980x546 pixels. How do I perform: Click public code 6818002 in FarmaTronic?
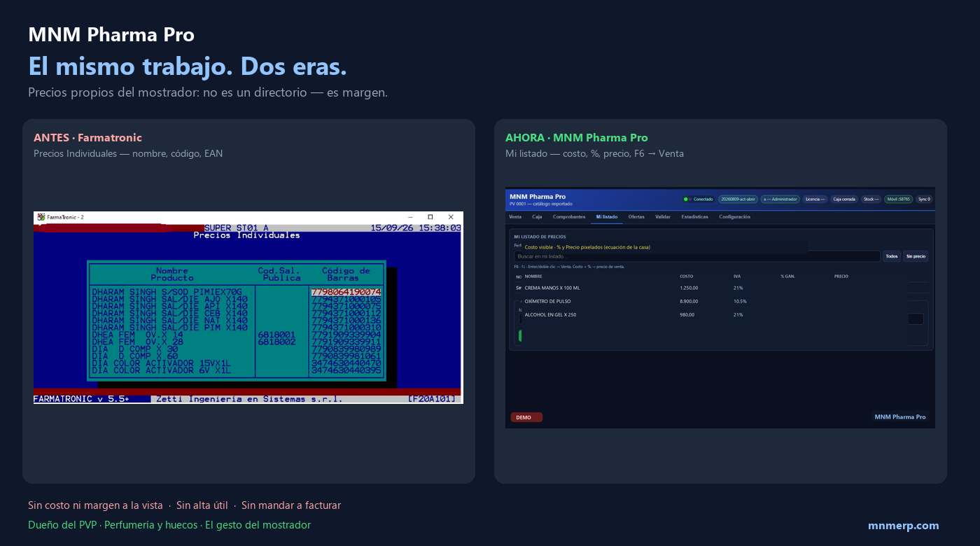(276, 342)
